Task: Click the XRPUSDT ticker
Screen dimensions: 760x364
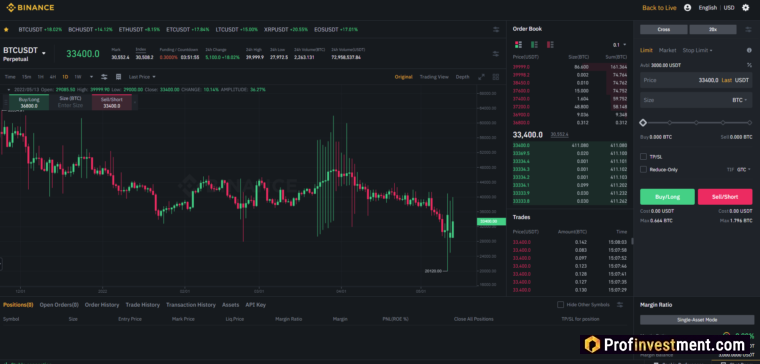Action: click(x=286, y=30)
